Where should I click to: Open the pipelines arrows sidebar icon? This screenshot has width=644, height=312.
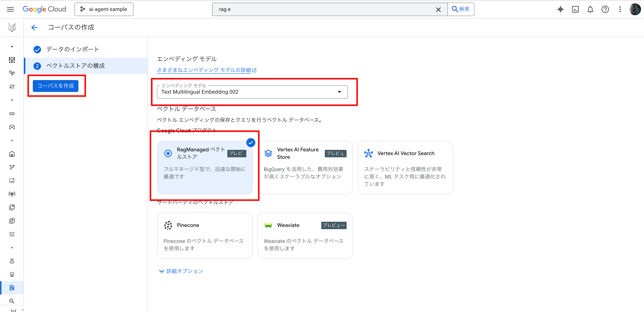coord(12,87)
